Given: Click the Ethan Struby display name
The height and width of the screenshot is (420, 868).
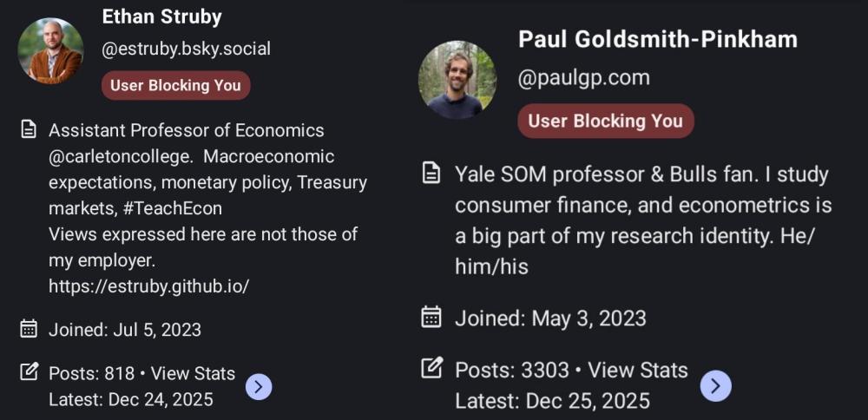Looking at the screenshot, I should pyautogui.click(x=162, y=16).
